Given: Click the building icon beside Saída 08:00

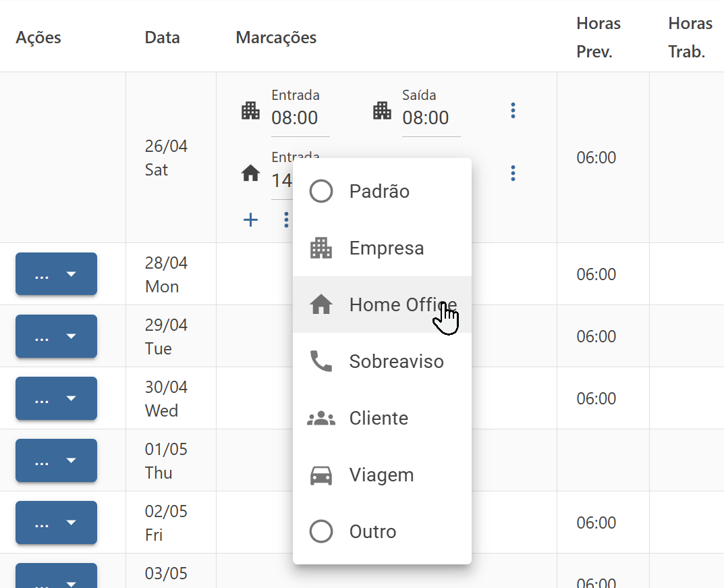Looking at the screenshot, I should click(x=382, y=111).
